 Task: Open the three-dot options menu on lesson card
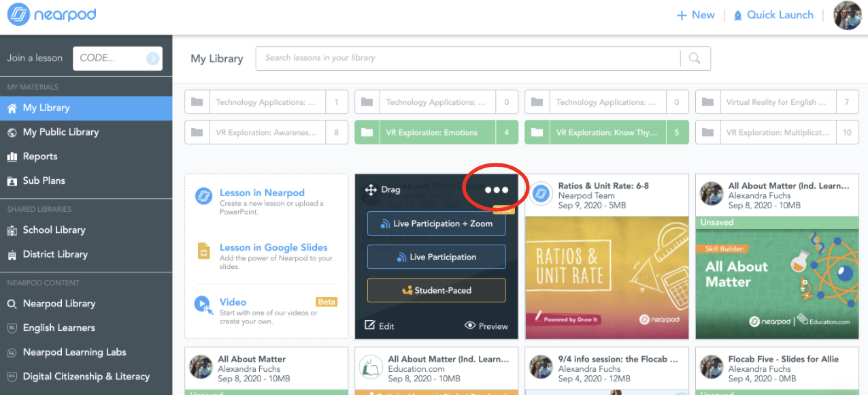point(496,190)
